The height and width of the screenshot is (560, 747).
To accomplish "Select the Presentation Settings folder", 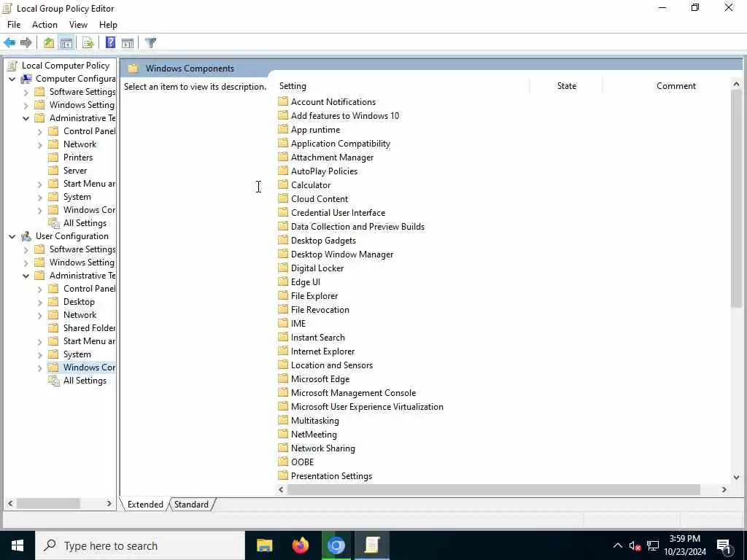I will pos(331,476).
